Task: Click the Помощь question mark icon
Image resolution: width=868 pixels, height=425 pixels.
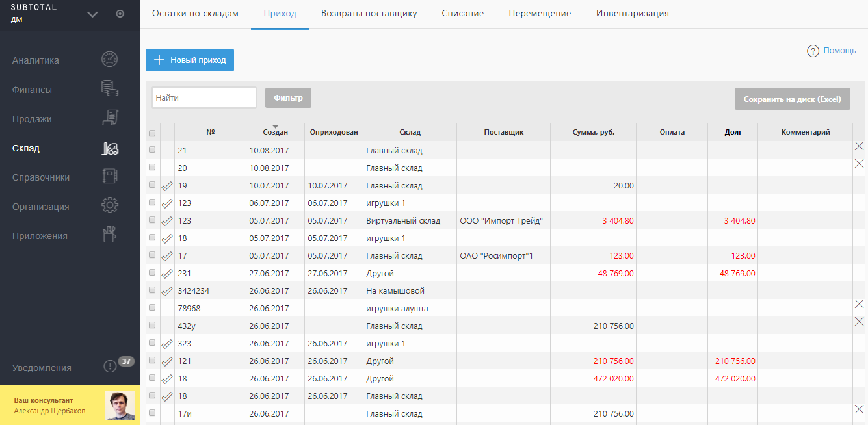Action: tap(813, 51)
